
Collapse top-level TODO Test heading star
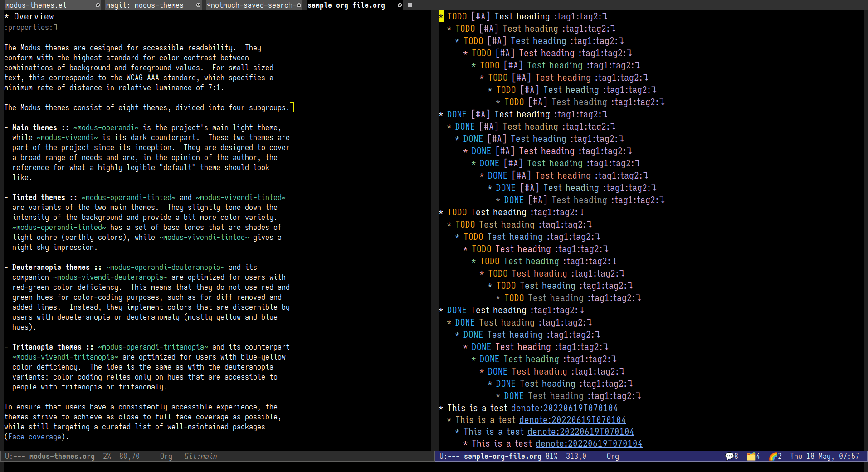pyautogui.click(x=441, y=212)
